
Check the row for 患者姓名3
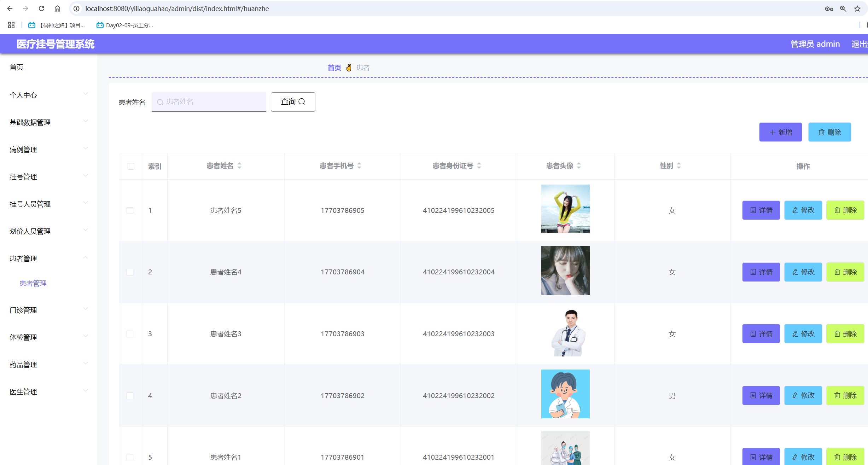[x=130, y=334]
